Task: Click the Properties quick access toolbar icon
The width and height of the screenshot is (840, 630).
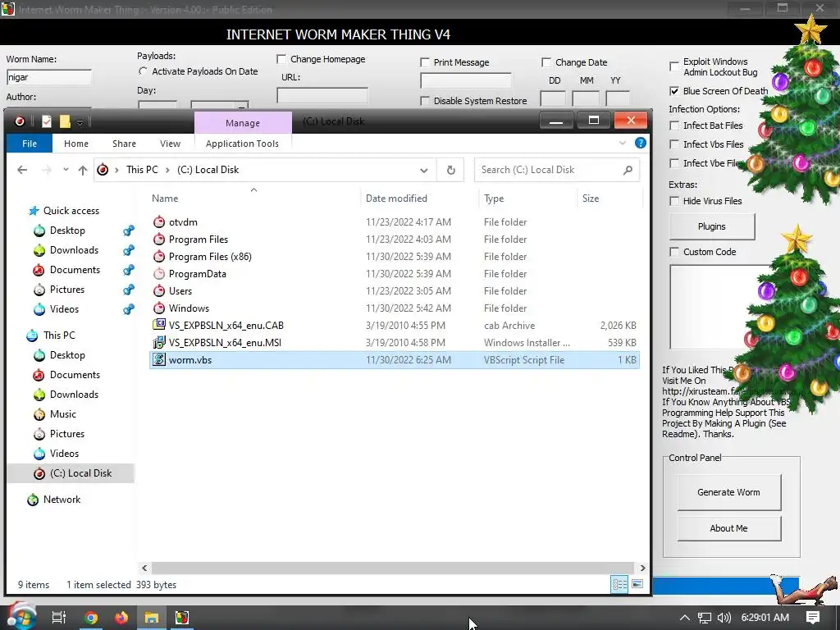Action: [47, 121]
